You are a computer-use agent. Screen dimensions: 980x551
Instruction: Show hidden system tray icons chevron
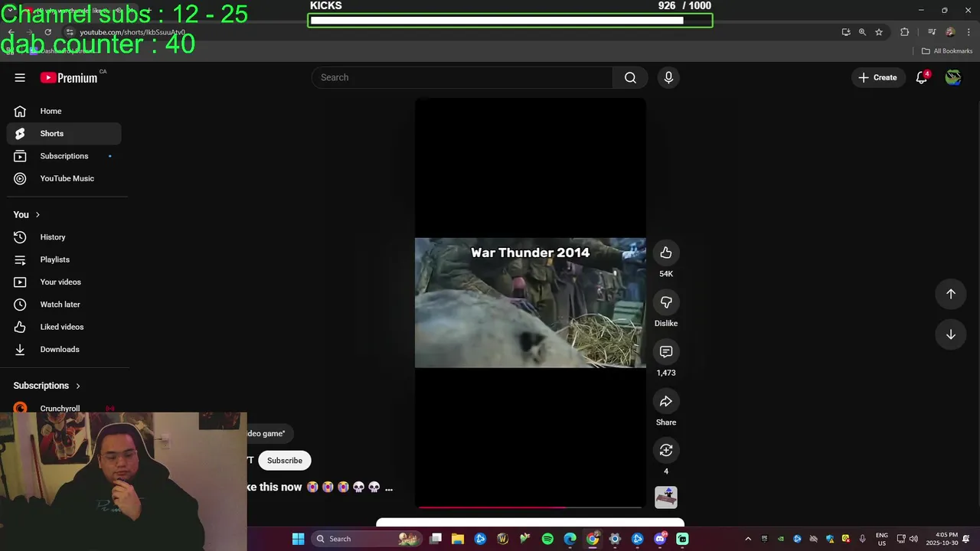tap(748, 539)
